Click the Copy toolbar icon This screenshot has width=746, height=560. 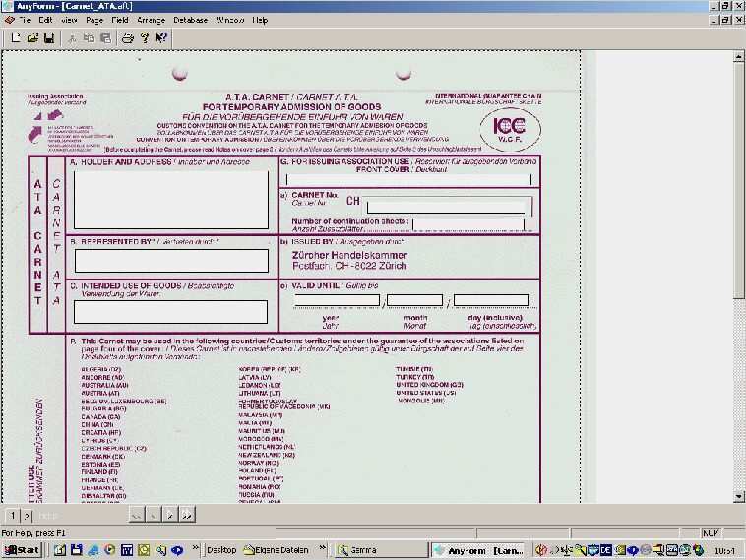(x=89, y=38)
